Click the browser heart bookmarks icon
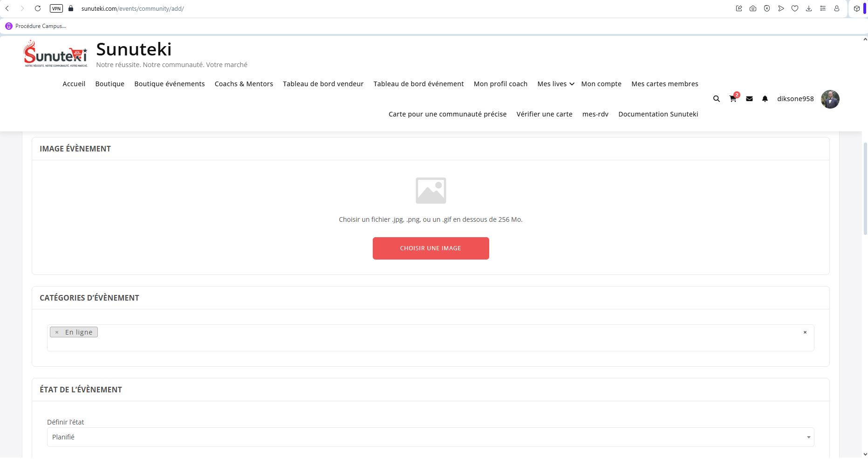The width and height of the screenshot is (868, 459). click(x=794, y=8)
